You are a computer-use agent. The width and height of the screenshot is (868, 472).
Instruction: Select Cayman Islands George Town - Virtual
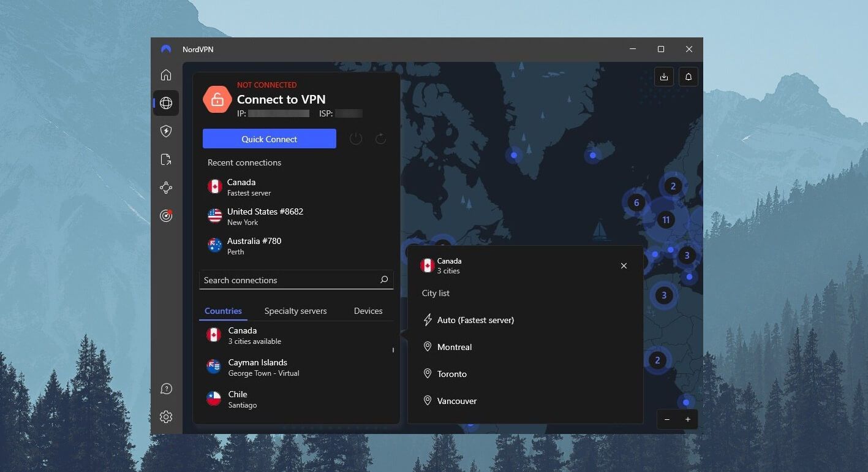point(297,367)
